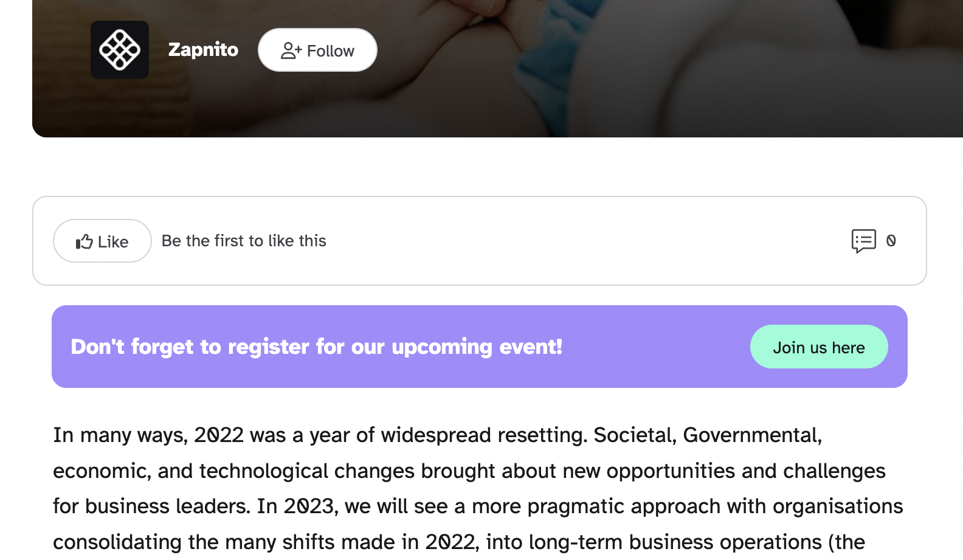The height and width of the screenshot is (560, 963).
Task: Click 'consolidating' in the article's last line
Action: tap(117, 542)
